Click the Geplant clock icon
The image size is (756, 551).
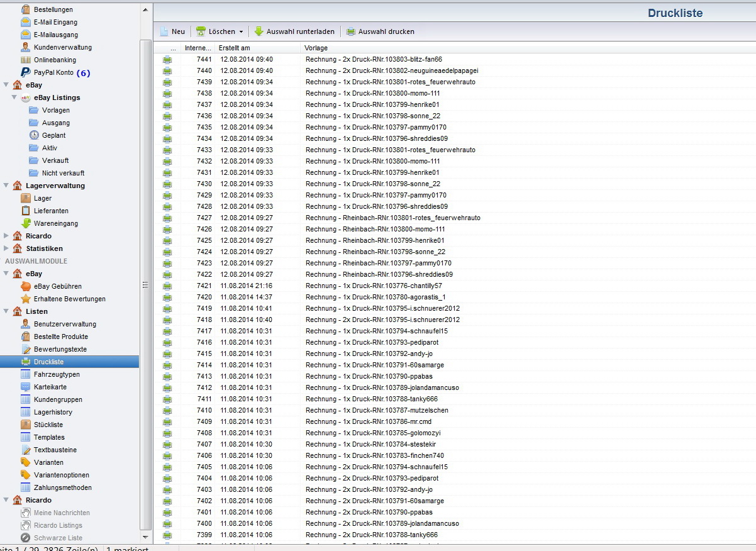[x=34, y=135]
